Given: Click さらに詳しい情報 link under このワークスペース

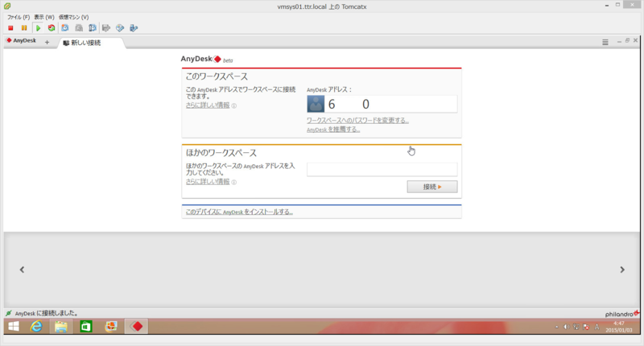Looking at the screenshot, I should click(208, 105).
